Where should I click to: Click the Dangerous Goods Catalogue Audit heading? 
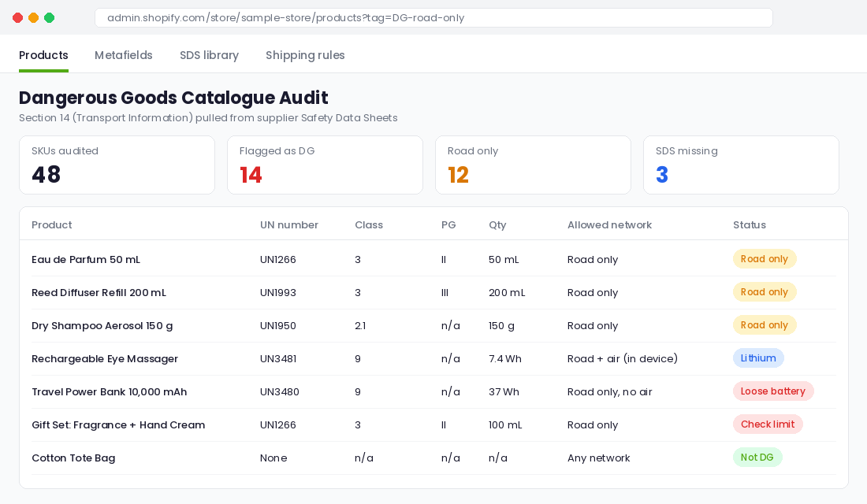pyautogui.click(x=173, y=98)
